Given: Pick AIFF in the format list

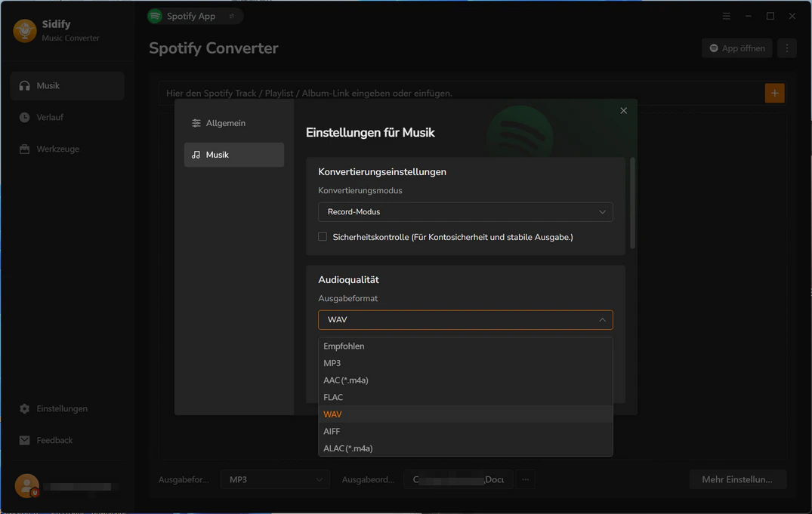Looking at the screenshot, I should point(465,432).
